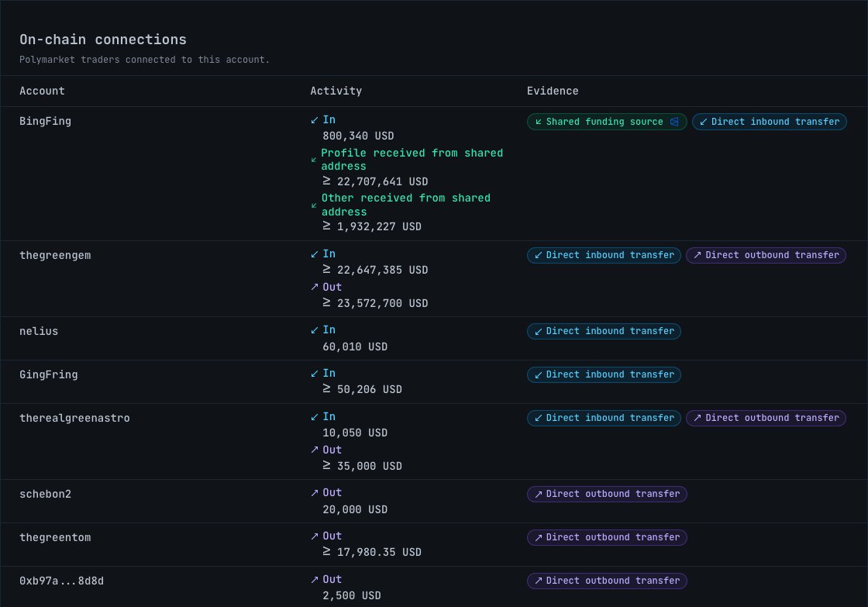Click the blue icon inside Shared funding source badge
The image size is (868, 607).
[674, 122]
